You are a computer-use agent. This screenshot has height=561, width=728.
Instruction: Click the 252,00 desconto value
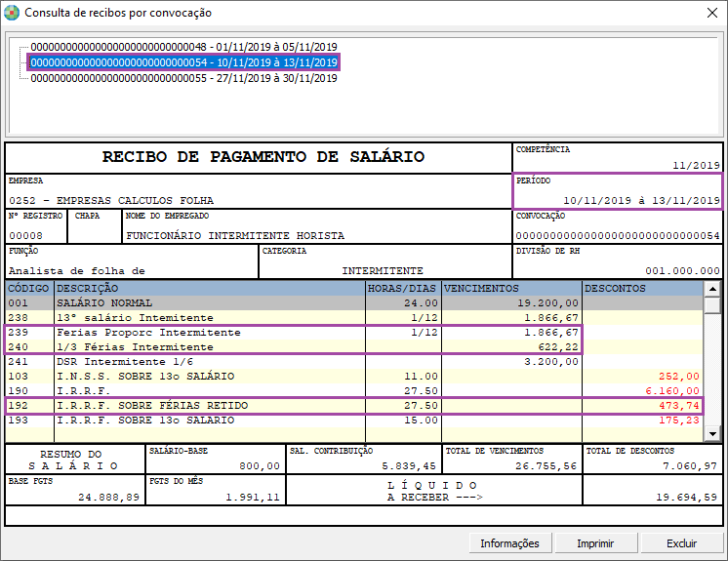(x=679, y=377)
